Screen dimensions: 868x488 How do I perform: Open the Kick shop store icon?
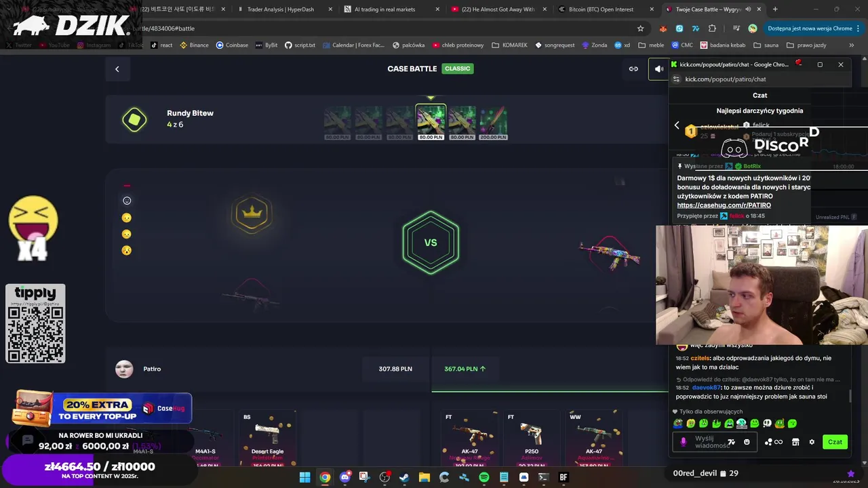[795, 442]
